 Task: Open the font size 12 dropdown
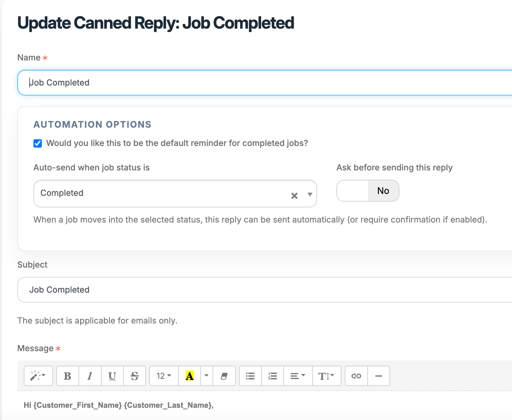point(164,376)
